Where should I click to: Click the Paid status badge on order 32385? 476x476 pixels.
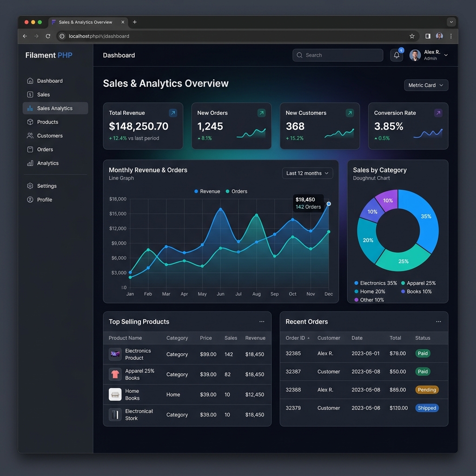coord(422,353)
